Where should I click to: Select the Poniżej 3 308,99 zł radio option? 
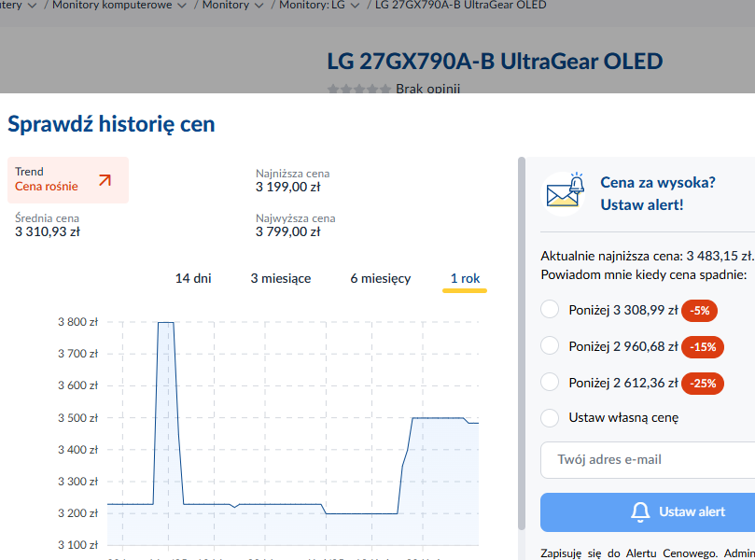tap(550, 309)
